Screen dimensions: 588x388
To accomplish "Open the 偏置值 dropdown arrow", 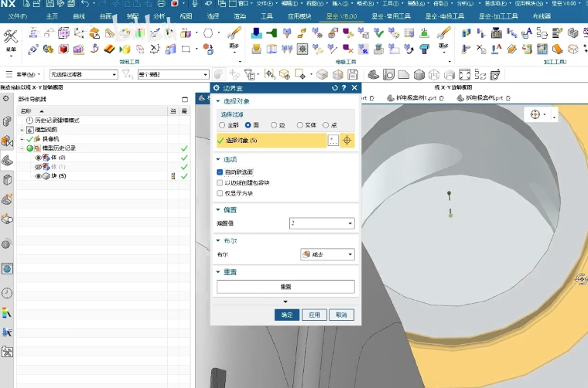I will point(350,223).
